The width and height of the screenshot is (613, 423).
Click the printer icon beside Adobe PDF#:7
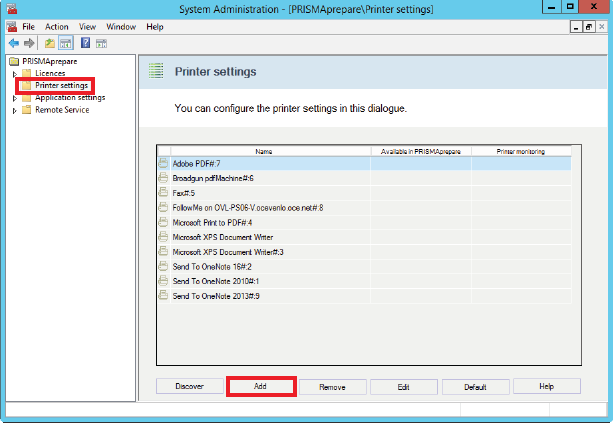click(x=163, y=163)
